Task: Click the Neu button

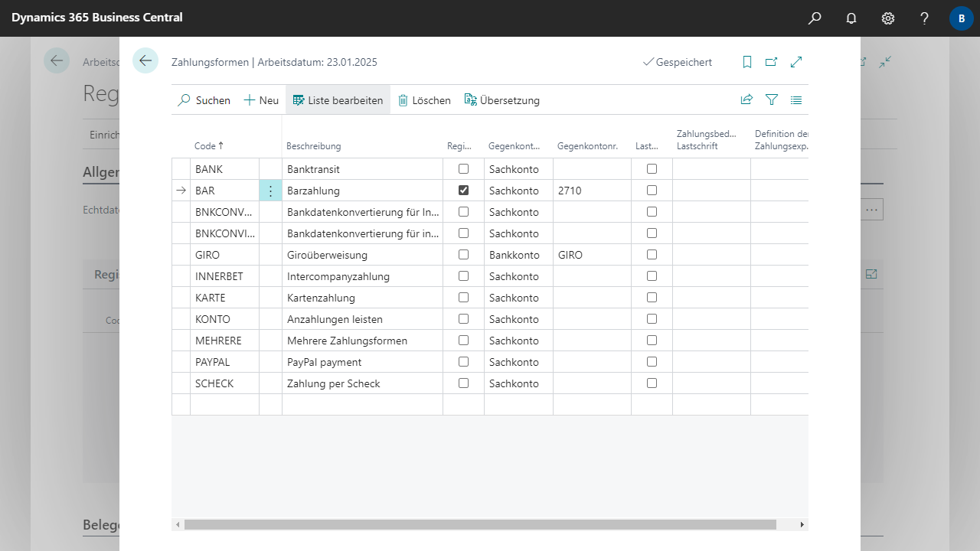Action: [x=261, y=100]
